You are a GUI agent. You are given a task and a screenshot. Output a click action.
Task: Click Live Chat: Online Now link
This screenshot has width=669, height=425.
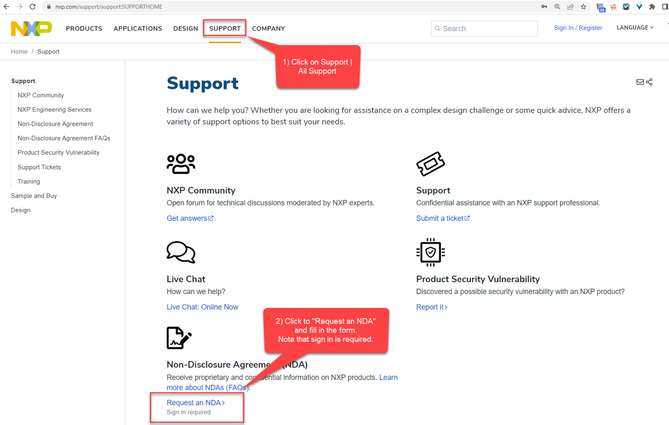202,307
